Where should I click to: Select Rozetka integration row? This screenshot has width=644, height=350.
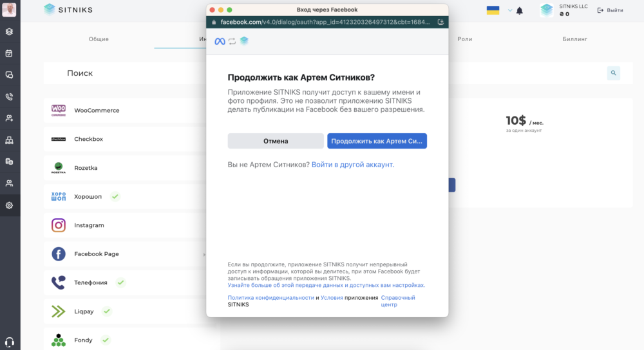[125, 168]
